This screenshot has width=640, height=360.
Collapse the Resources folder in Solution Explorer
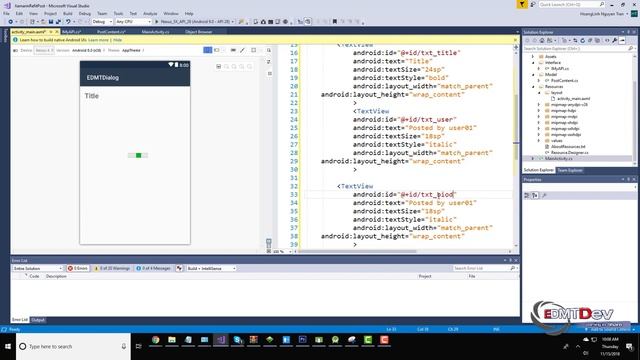(x=533, y=87)
